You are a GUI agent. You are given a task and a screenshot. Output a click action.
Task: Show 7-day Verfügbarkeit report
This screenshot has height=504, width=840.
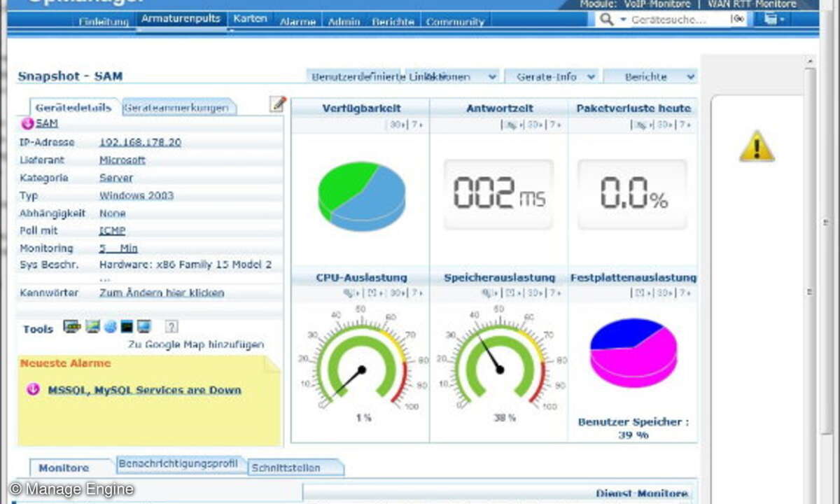point(416,125)
